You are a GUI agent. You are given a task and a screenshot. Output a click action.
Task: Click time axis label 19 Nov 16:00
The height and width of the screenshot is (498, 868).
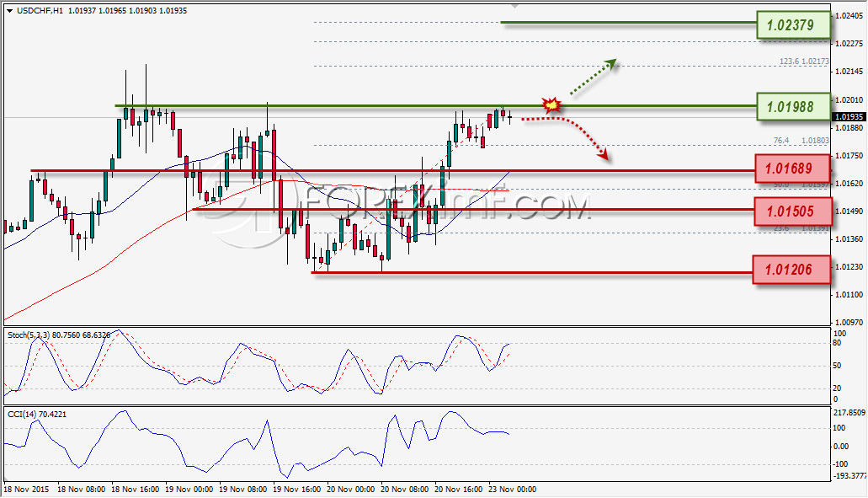(x=296, y=490)
